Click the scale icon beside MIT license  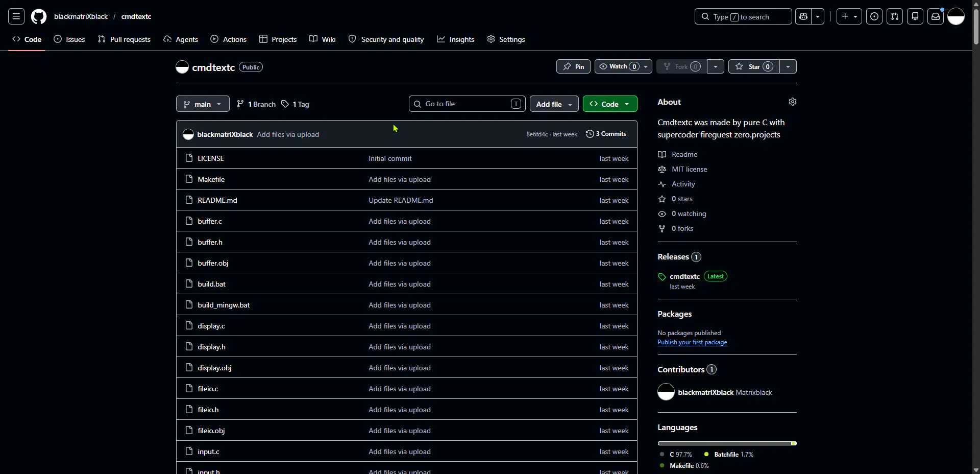click(x=662, y=169)
